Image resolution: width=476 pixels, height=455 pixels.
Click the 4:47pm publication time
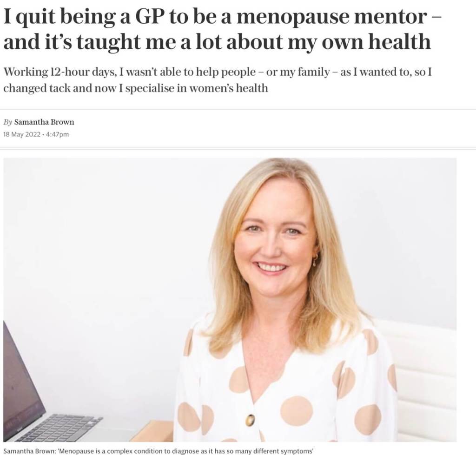pyautogui.click(x=57, y=134)
